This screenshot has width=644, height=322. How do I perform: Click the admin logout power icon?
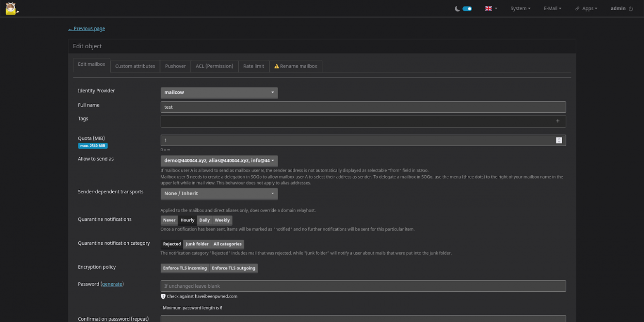631,9
